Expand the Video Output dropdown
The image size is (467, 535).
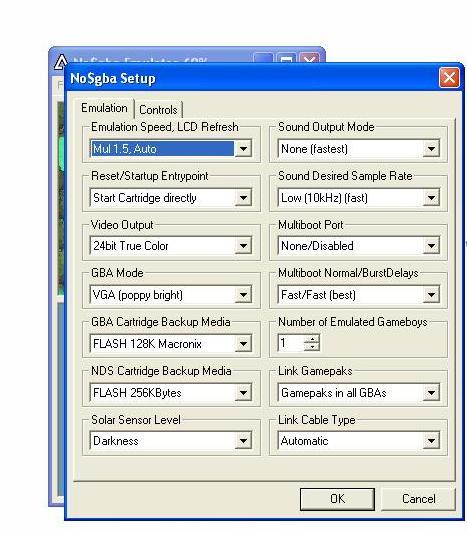[243, 246]
